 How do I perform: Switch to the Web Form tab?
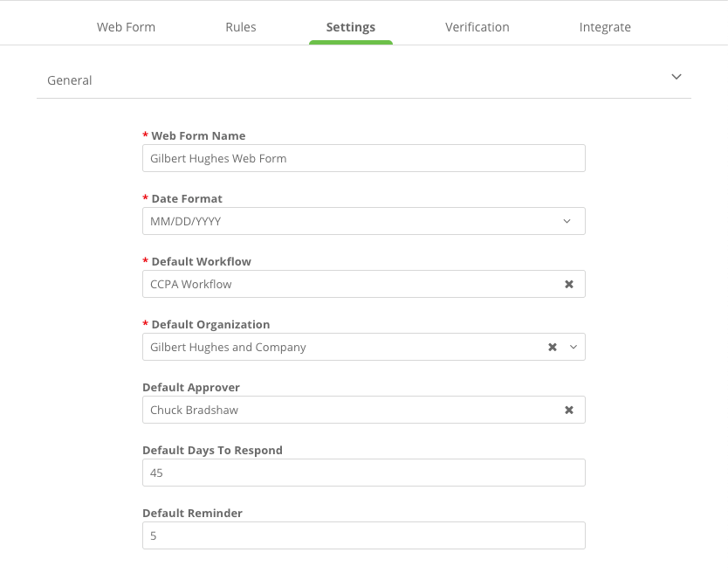126,27
